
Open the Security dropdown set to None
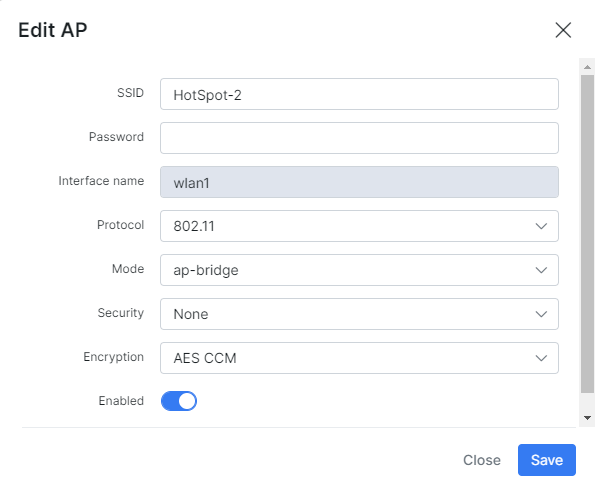pyautogui.click(x=359, y=314)
